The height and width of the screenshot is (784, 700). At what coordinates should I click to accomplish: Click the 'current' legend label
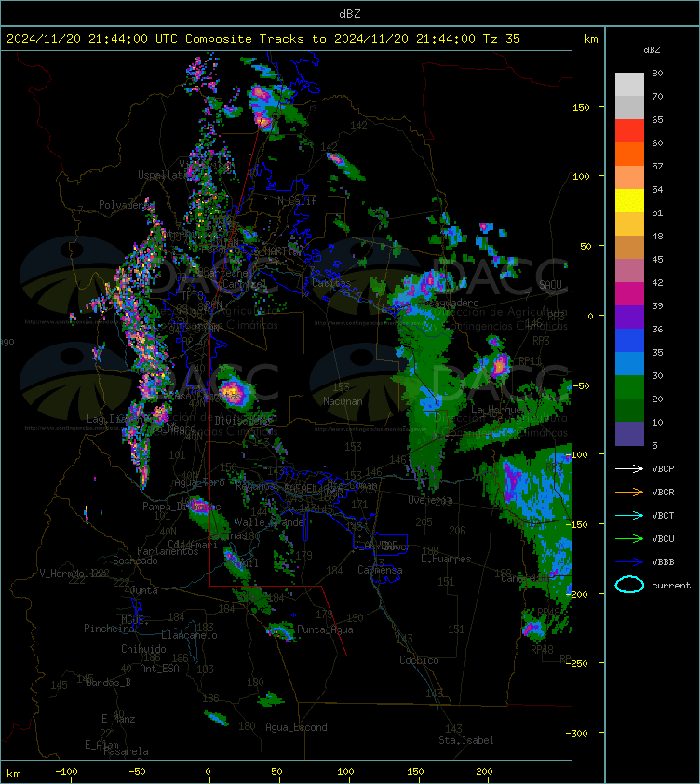pyautogui.click(x=671, y=585)
